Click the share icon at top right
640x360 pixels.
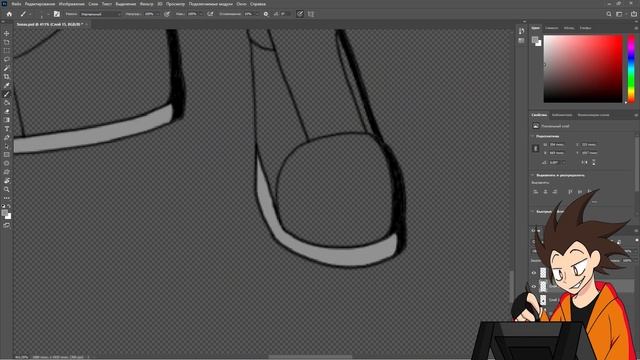pyautogui.click(x=634, y=14)
